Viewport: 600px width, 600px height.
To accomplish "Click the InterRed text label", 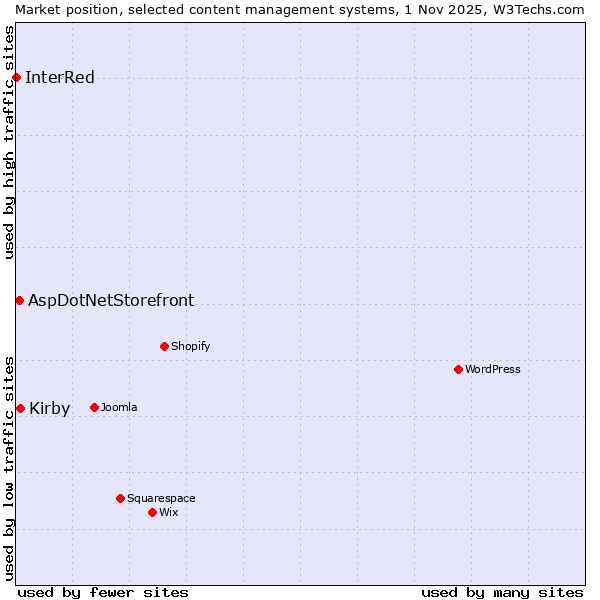I will (x=60, y=78).
